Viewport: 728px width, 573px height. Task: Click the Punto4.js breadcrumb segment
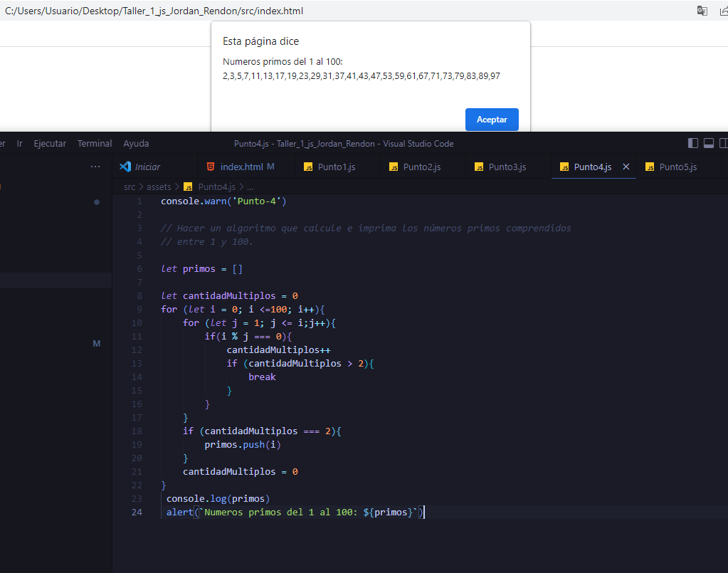click(x=216, y=186)
